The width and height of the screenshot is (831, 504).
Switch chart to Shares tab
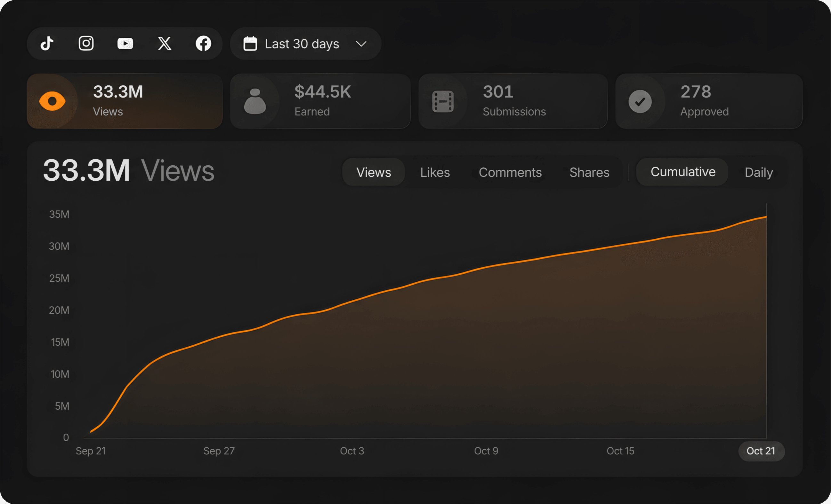coord(589,172)
